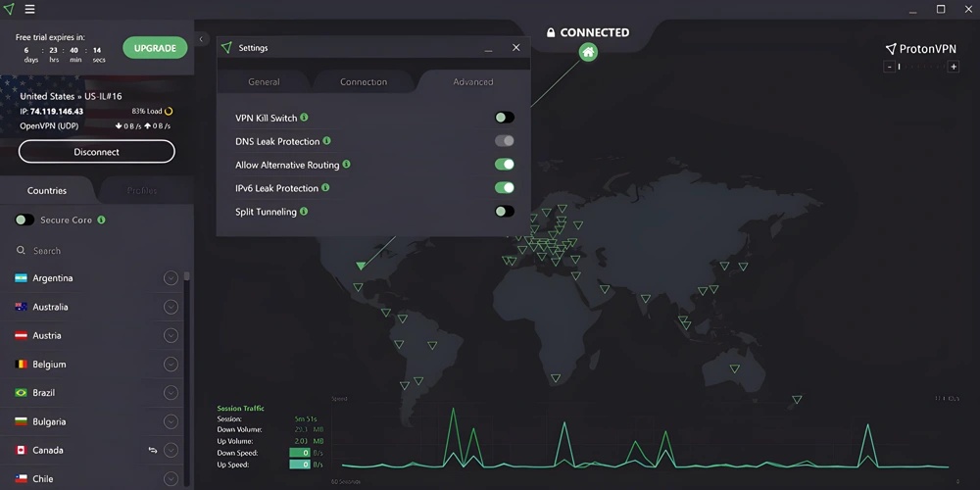Screen dimensions: 980x490
Task: Open the General settings tab
Action: pyautogui.click(x=264, y=82)
